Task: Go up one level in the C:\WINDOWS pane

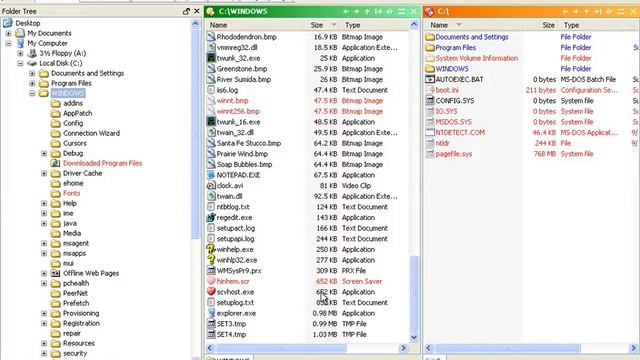Action: click(367, 11)
